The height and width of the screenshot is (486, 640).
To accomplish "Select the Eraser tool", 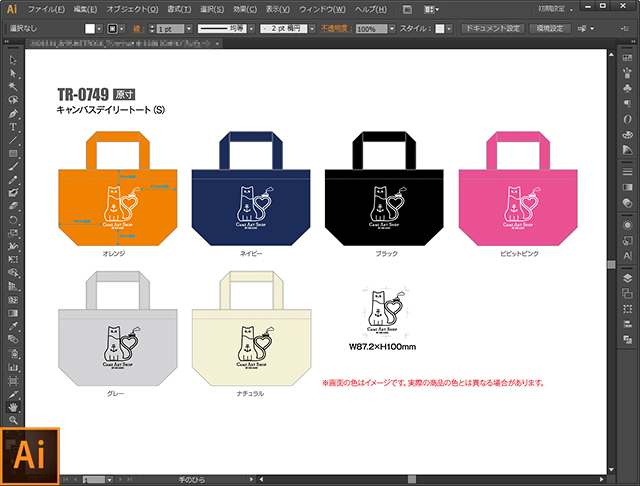I will (x=13, y=206).
